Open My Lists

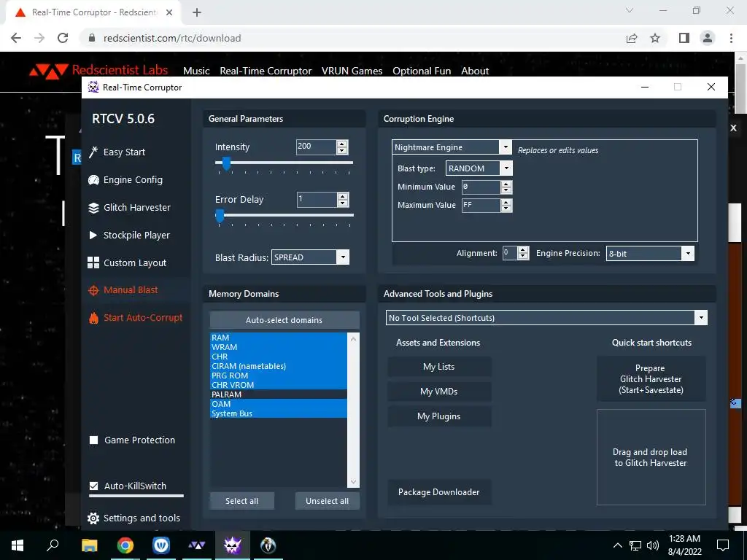point(439,367)
